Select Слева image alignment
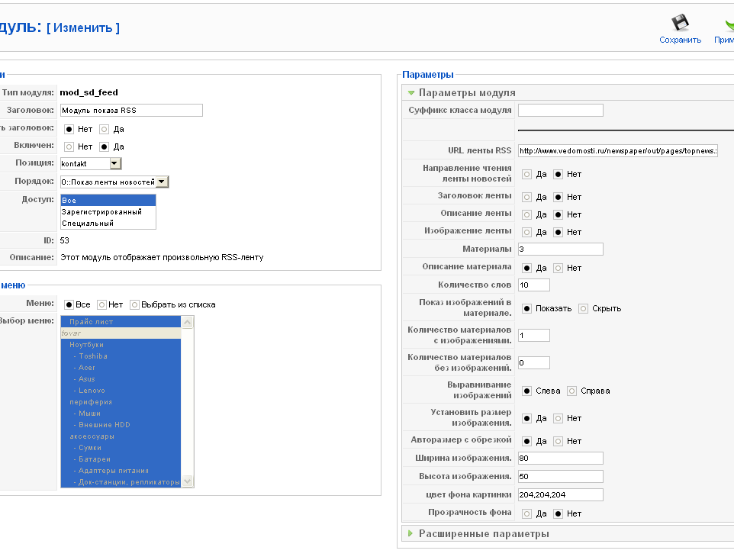The image size is (734, 560). click(x=526, y=391)
